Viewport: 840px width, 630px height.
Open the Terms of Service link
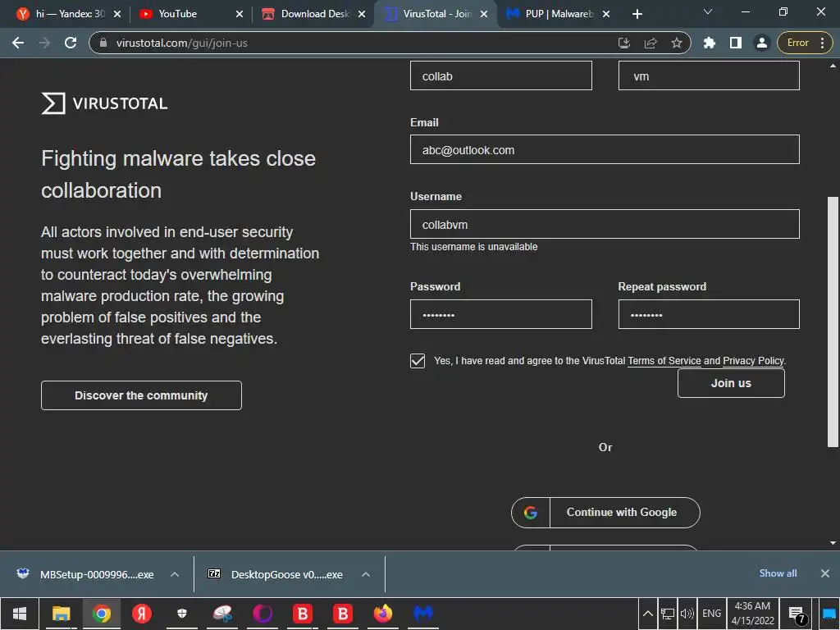coord(664,361)
